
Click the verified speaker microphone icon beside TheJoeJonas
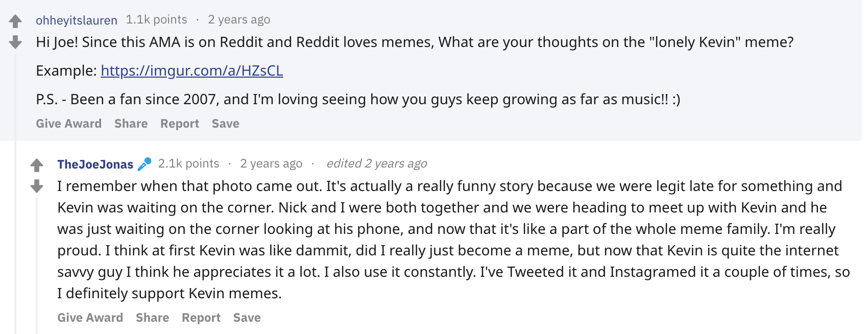tap(145, 163)
